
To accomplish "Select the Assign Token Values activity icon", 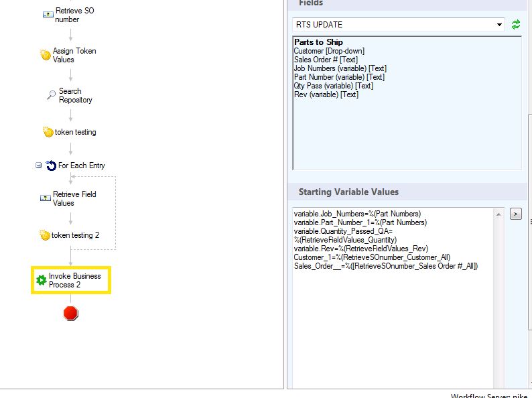I will pyautogui.click(x=46, y=55).
